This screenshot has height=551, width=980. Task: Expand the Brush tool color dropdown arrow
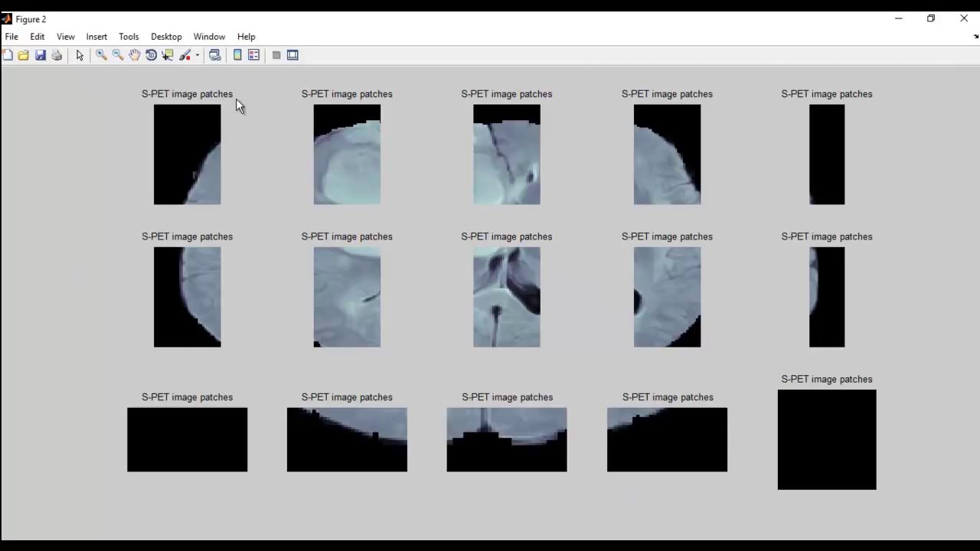(197, 55)
